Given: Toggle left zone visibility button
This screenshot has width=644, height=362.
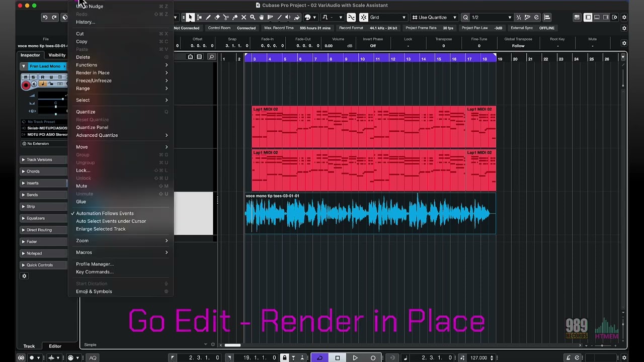Looking at the screenshot, I should (x=588, y=17).
